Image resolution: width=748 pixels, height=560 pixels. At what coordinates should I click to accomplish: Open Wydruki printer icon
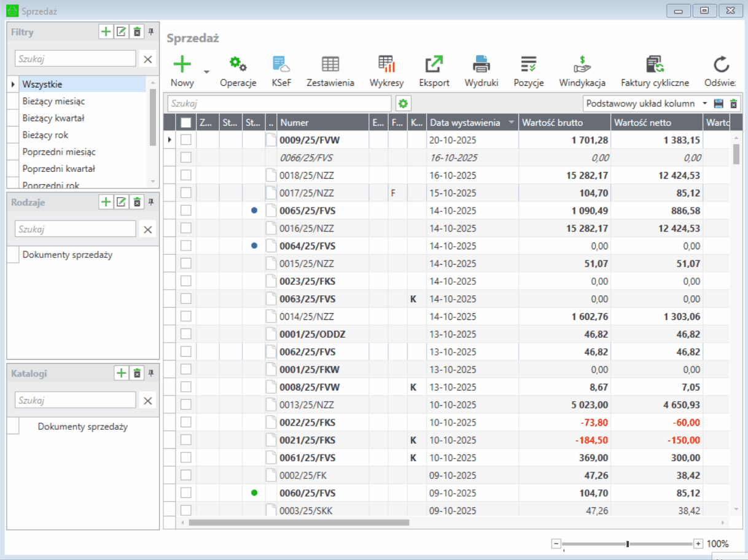(481, 64)
